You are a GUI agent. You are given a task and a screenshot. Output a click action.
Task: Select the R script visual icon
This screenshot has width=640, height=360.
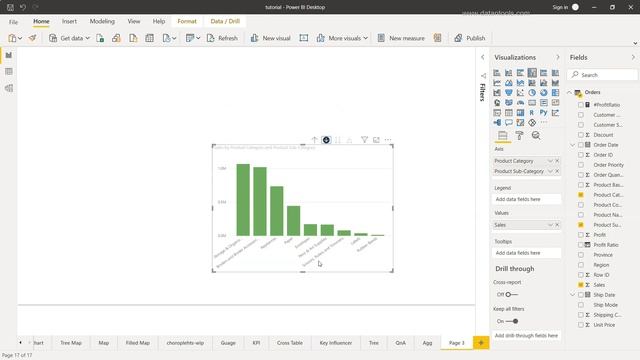532,113
